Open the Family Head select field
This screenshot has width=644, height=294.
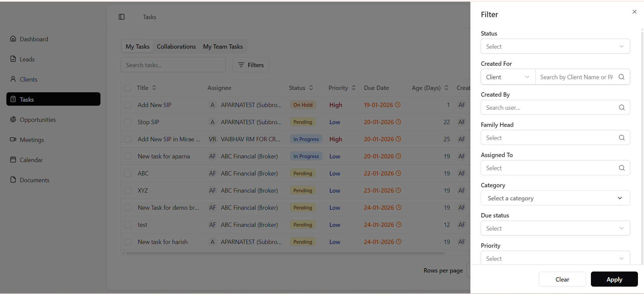click(x=555, y=138)
